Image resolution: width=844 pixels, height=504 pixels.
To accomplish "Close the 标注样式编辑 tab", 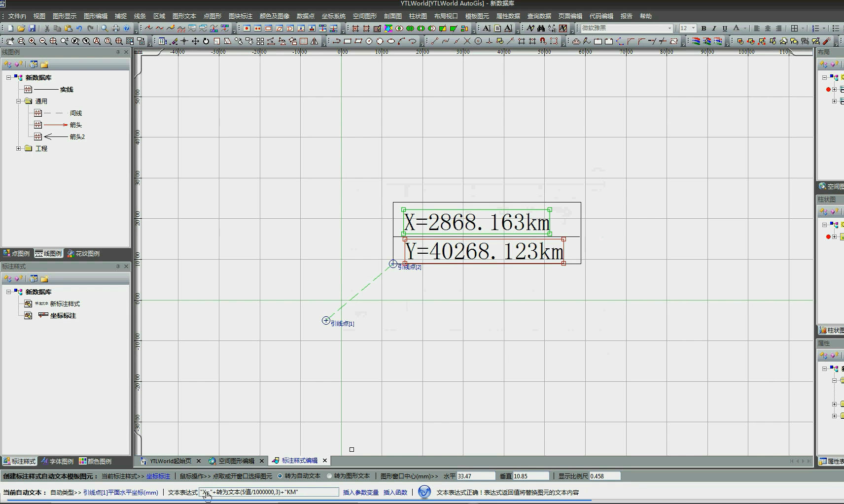I will click(x=325, y=460).
